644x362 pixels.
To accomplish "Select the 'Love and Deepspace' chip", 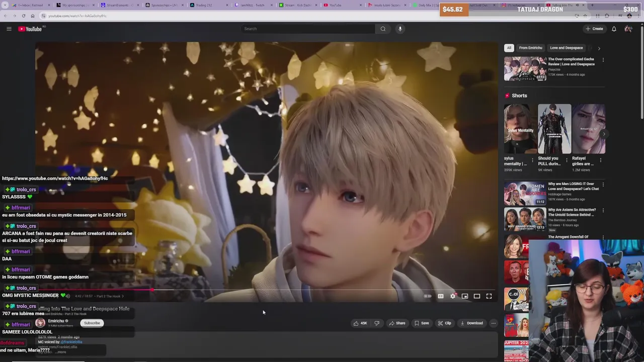I will (x=566, y=48).
